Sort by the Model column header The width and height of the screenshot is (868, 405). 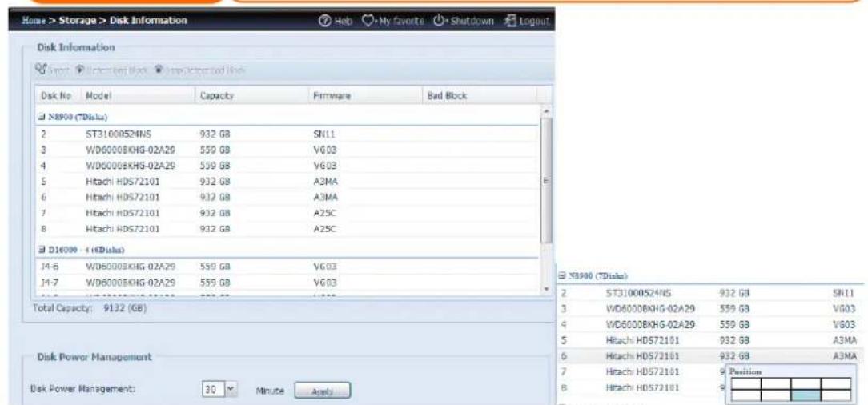[x=138, y=96]
